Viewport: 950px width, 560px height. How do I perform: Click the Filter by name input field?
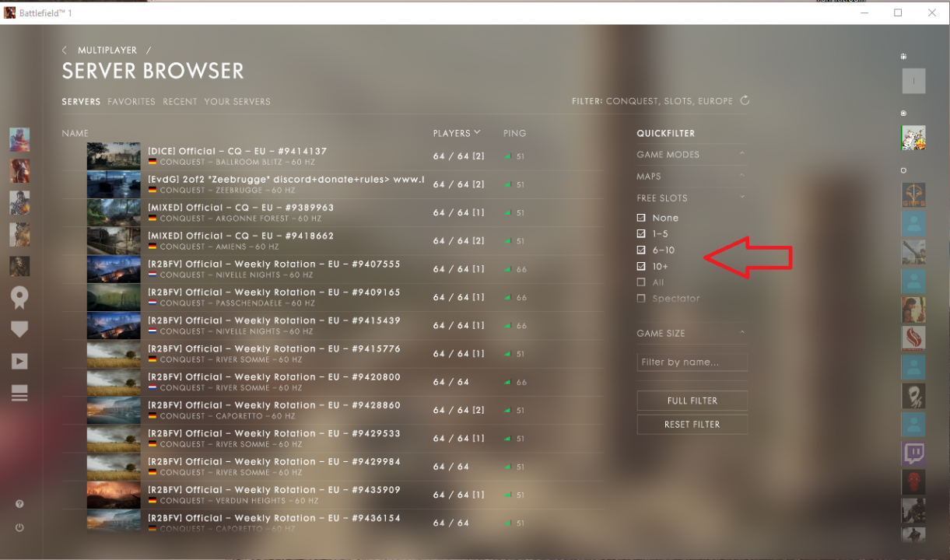pyautogui.click(x=692, y=362)
